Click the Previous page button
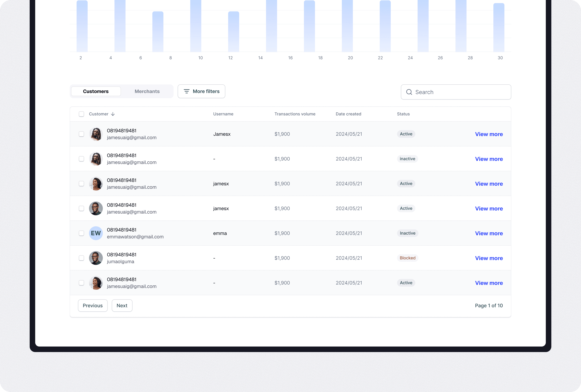This screenshot has width=581, height=392. click(92, 306)
